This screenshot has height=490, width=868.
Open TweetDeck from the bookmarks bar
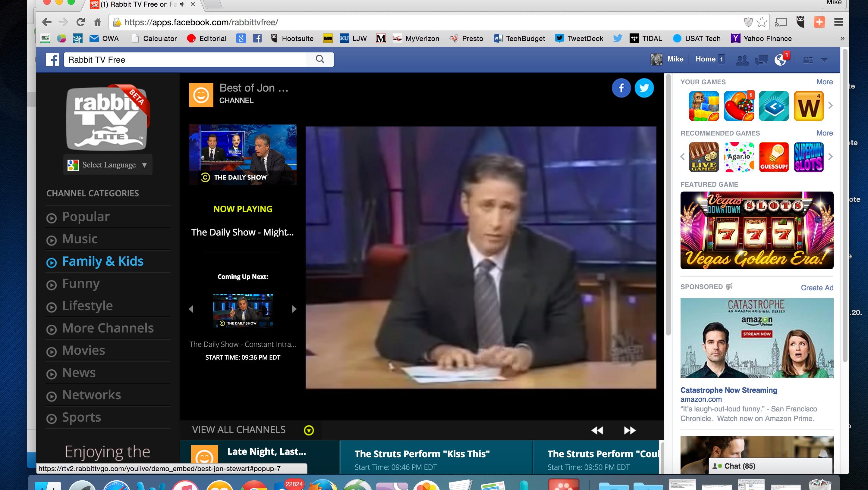(579, 38)
